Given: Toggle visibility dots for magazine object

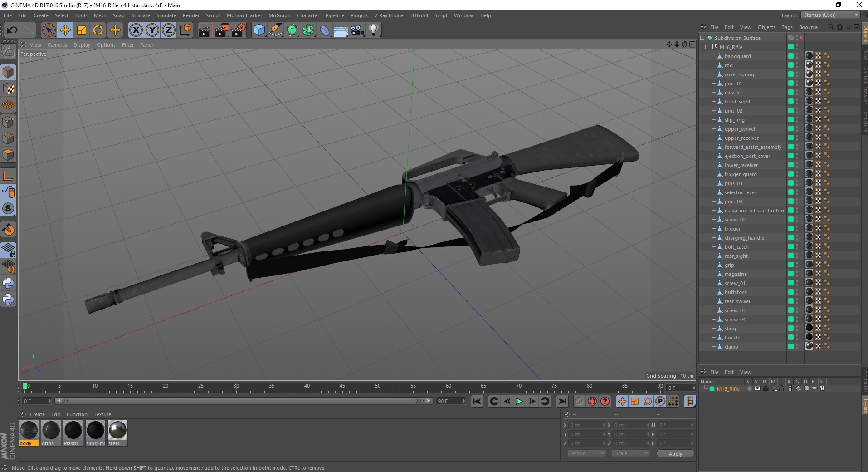Looking at the screenshot, I should tap(797, 274).
